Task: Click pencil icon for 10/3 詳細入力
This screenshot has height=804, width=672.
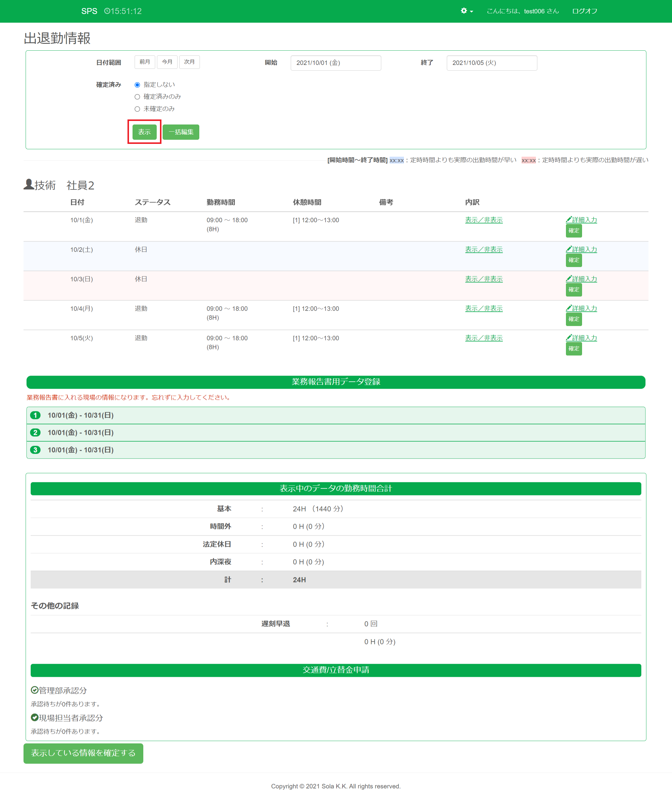Action: (x=569, y=279)
